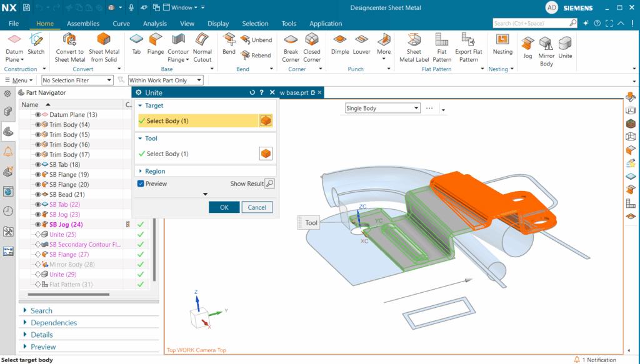This screenshot has width=640, height=364.
Task: Open the Analysis ribbon tab
Action: click(x=154, y=24)
